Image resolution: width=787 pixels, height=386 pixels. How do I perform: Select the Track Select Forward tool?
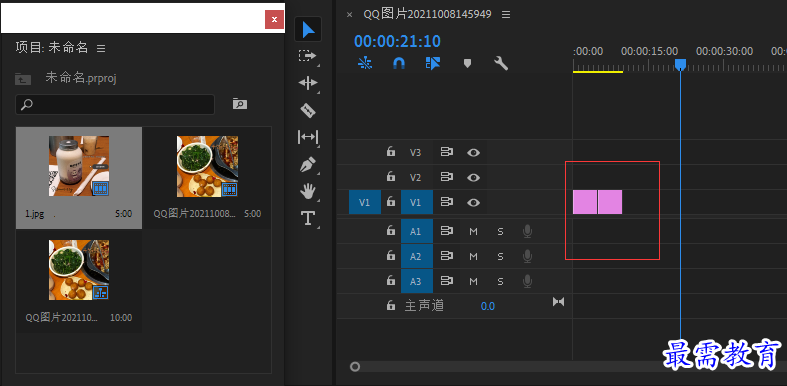(x=307, y=56)
